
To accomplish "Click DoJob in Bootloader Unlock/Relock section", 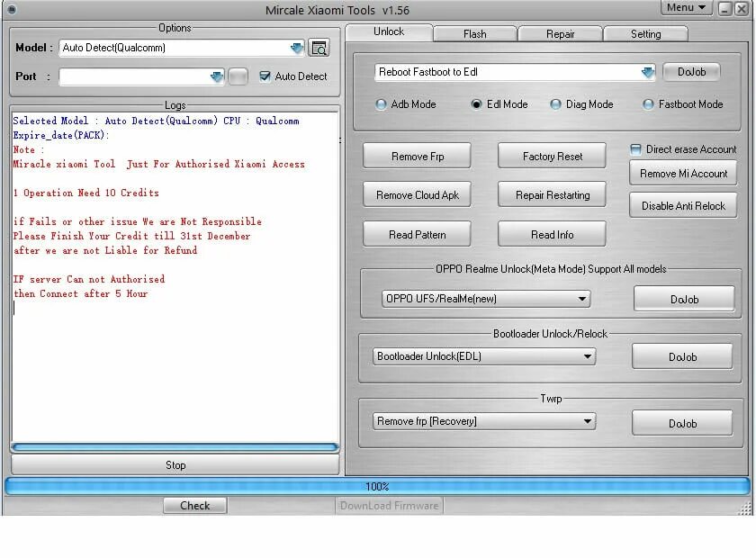I will pyautogui.click(x=682, y=357).
